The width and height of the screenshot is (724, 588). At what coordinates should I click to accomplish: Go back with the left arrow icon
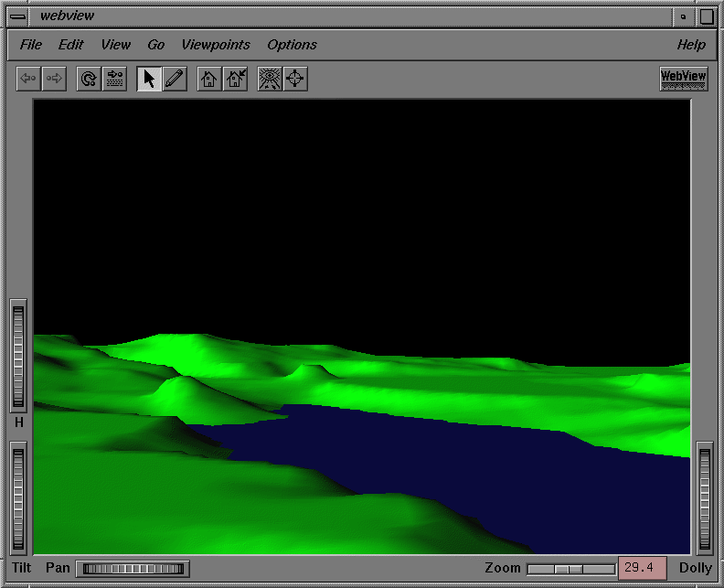click(28, 79)
